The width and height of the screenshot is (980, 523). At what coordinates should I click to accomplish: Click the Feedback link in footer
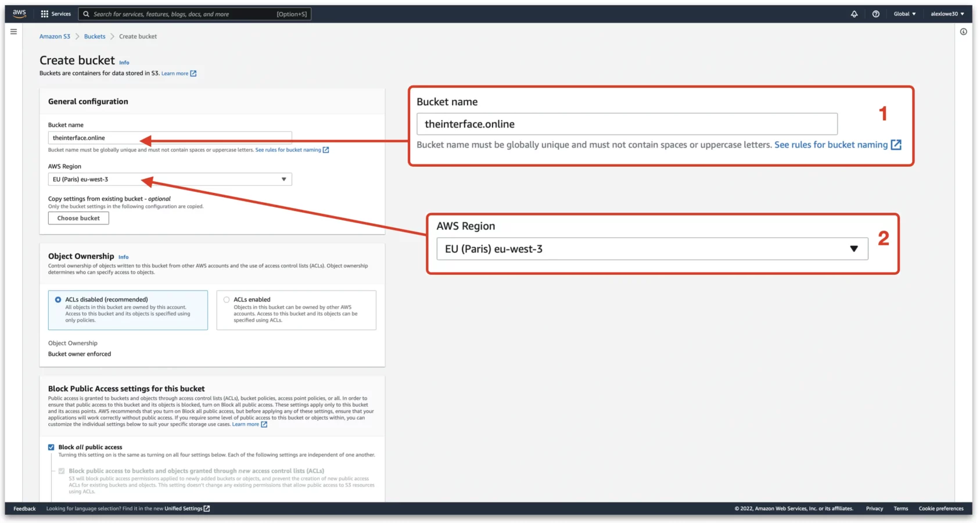pyautogui.click(x=24, y=508)
